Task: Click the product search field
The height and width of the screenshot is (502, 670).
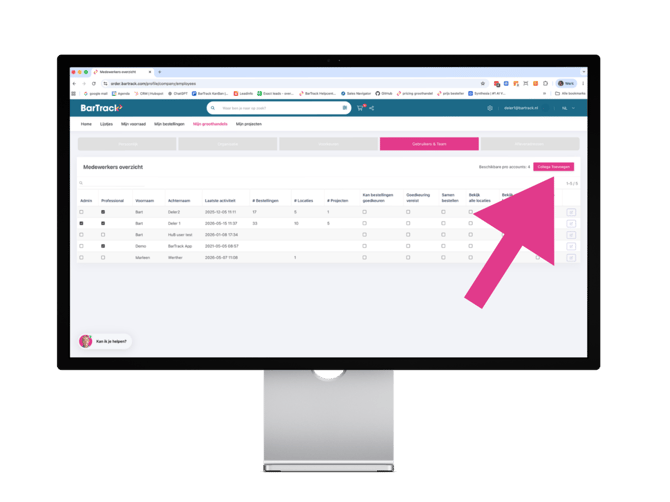Action: [280, 108]
